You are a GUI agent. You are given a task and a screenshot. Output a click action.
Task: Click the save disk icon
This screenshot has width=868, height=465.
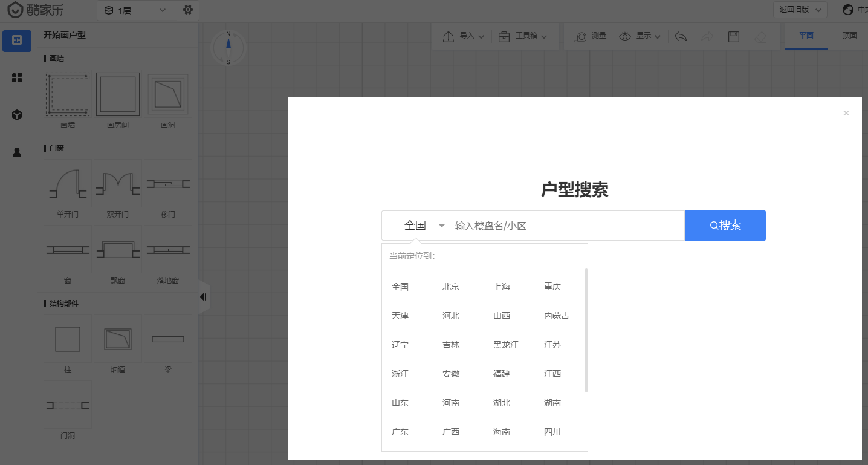click(734, 36)
